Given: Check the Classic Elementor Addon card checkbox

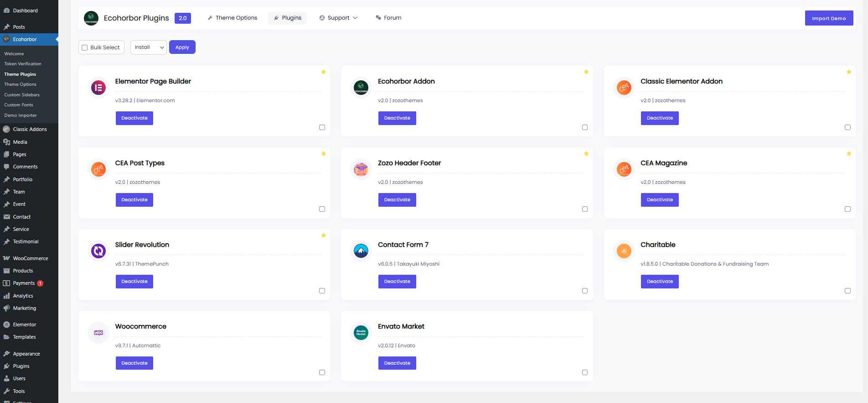Looking at the screenshot, I should pos(847,127).
